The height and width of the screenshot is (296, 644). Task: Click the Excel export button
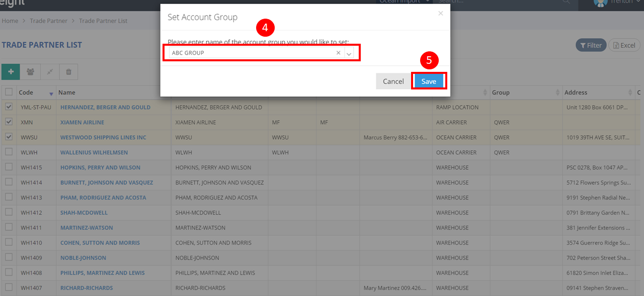pos(624,45)
